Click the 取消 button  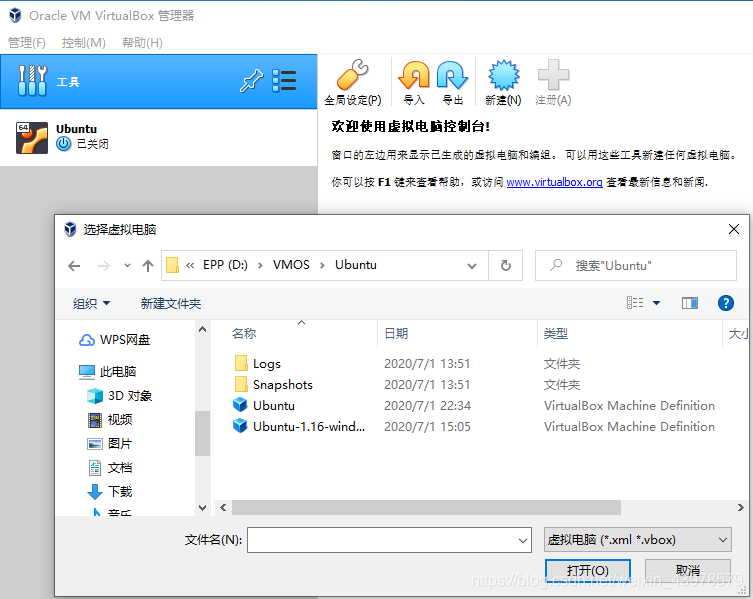coord(688,570)
